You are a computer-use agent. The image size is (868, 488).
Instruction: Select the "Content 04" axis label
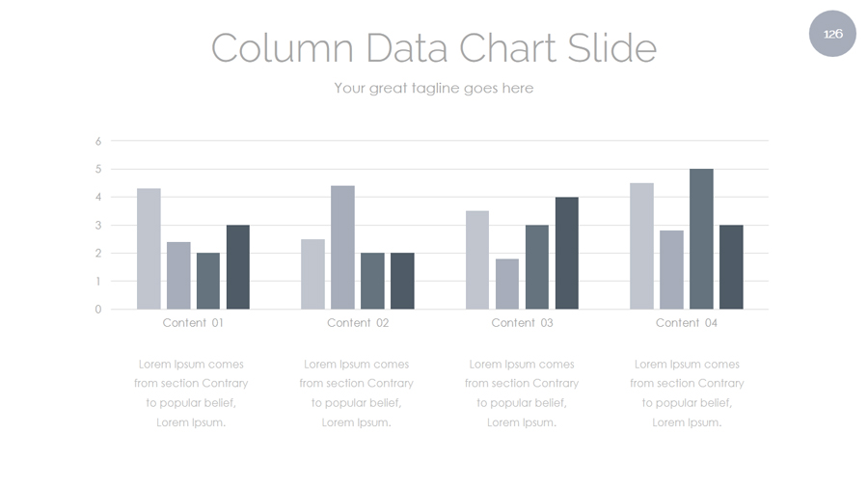tap(687, 323)
